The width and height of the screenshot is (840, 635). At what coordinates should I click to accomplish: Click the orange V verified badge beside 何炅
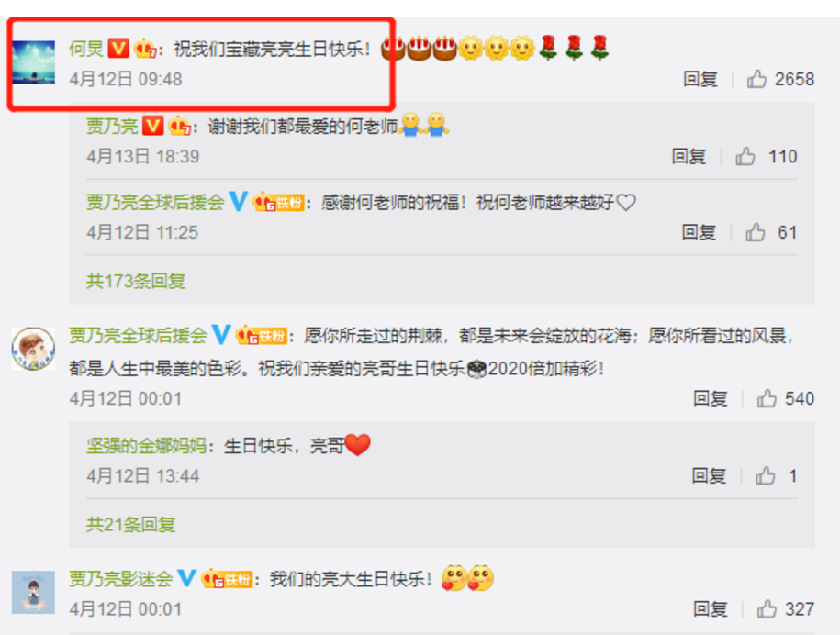point(118,49)
